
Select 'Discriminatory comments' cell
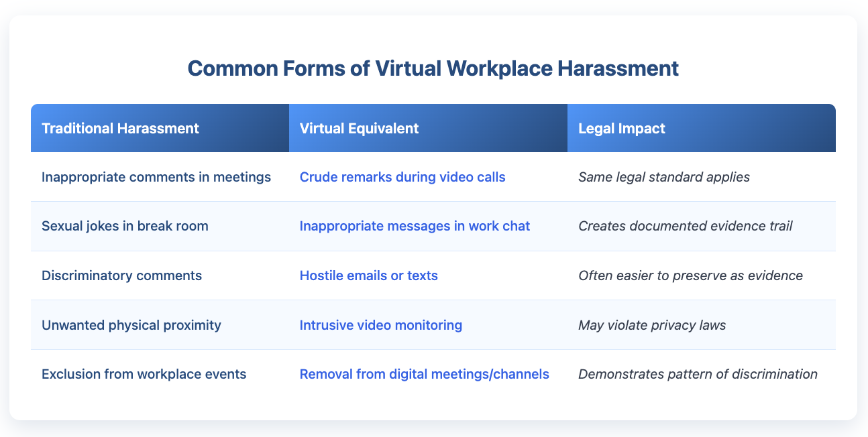pyautogui.click(x=121, y=275)
